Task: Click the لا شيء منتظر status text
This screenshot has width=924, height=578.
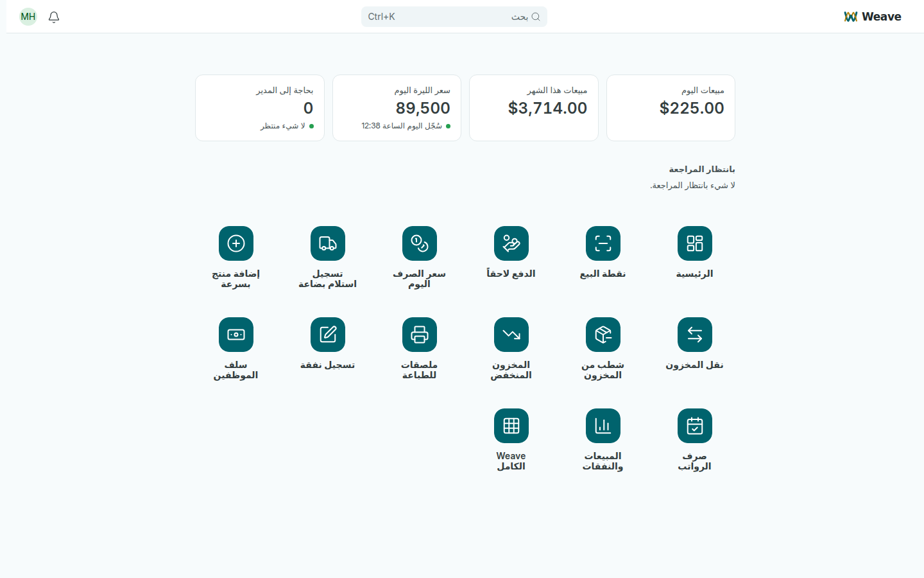Action: click(x=283, y=127)
